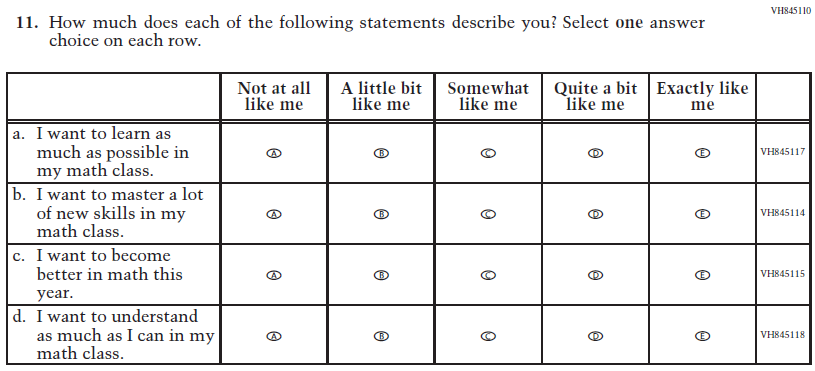Choose bubble C for becoming better in math
Screen dimensions: 815x371
[488, 275]
